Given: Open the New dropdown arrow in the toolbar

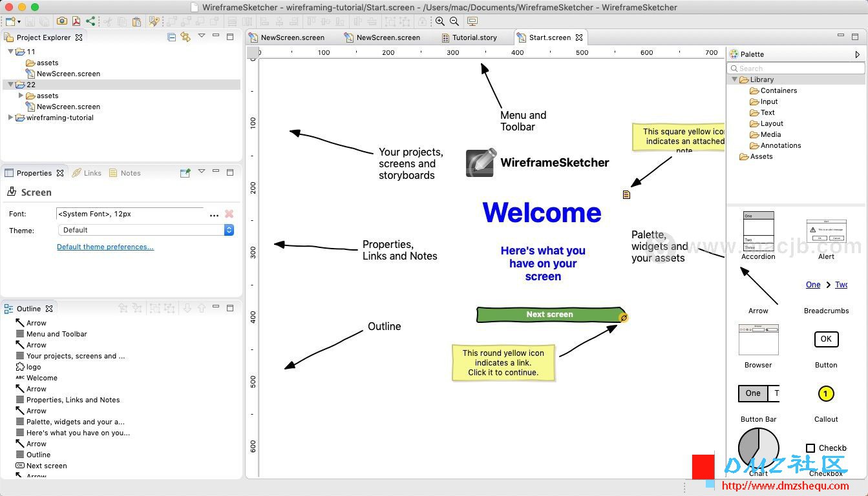Looking at the screenshot, I should (19, 22).
